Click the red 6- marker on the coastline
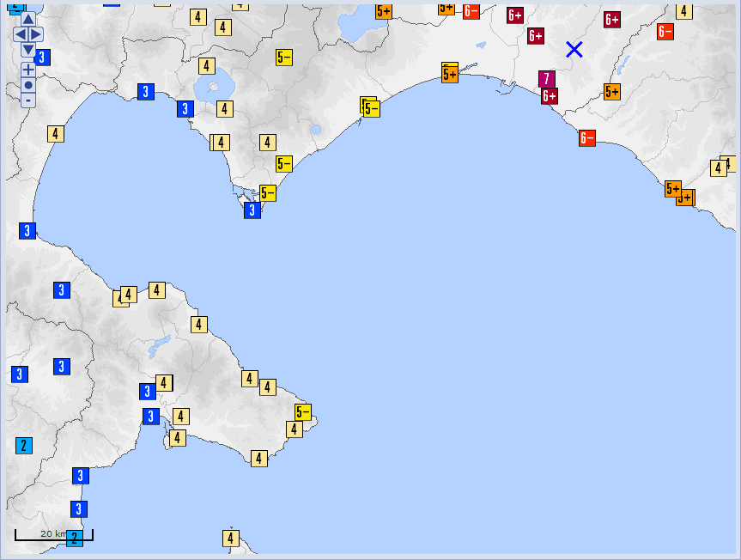The image size is (741, 560). pos(587,138)
